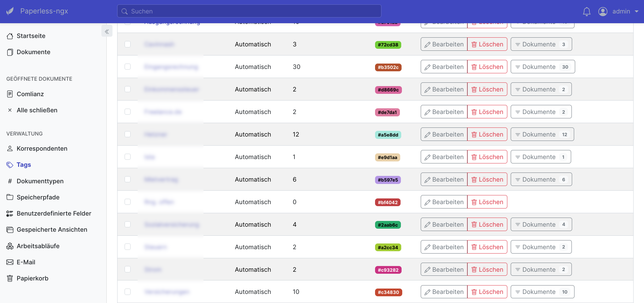Viewport: 644px width, 303px height.
Task: Open Startseite from the sidebar menu
Action: point(31,36)
